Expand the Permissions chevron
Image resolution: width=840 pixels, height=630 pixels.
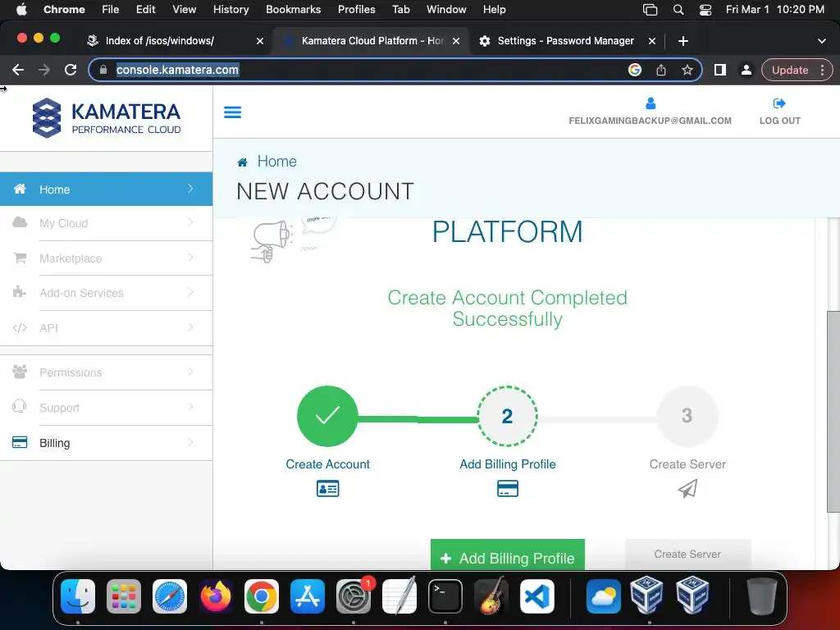coord(190,372)
